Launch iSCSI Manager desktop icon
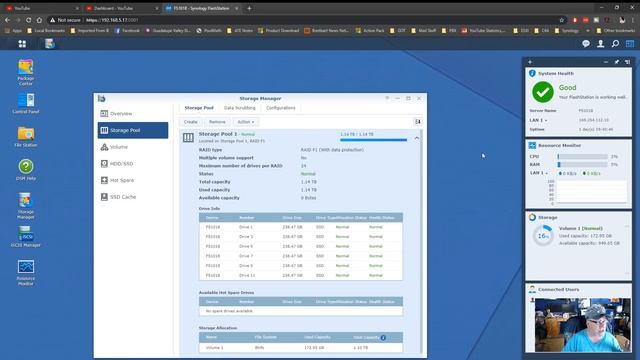The width and height of the screenshot is (640, 360). pos(26,237)
